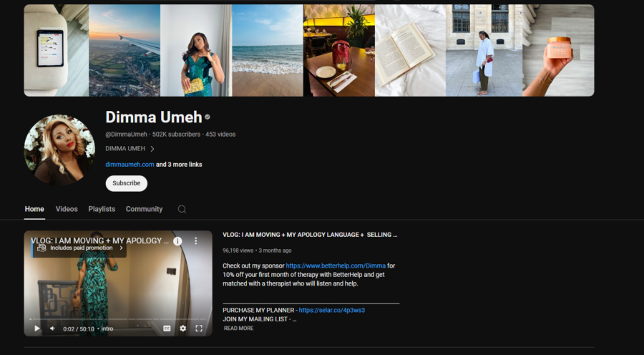This screenshot has height=355, width=644.
Task: Search the channel with magnifier icon
Action: 182,209
